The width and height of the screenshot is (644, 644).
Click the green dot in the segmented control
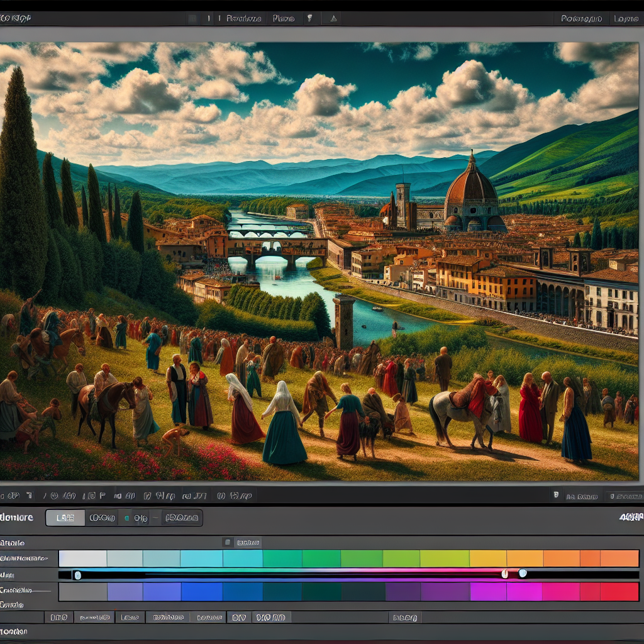126,518
